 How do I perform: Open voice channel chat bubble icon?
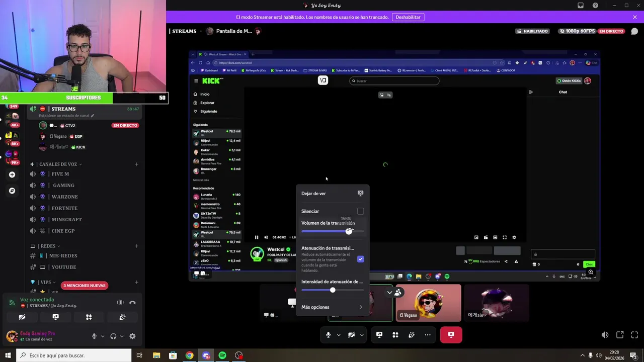tap(634, 31)
